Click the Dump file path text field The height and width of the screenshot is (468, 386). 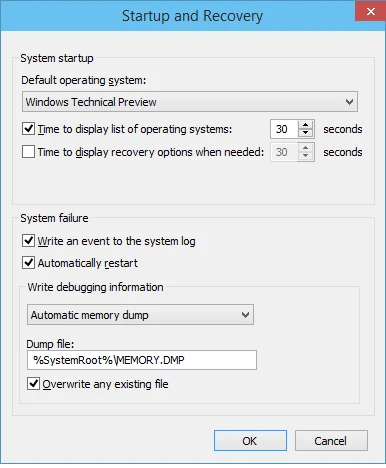142,360
